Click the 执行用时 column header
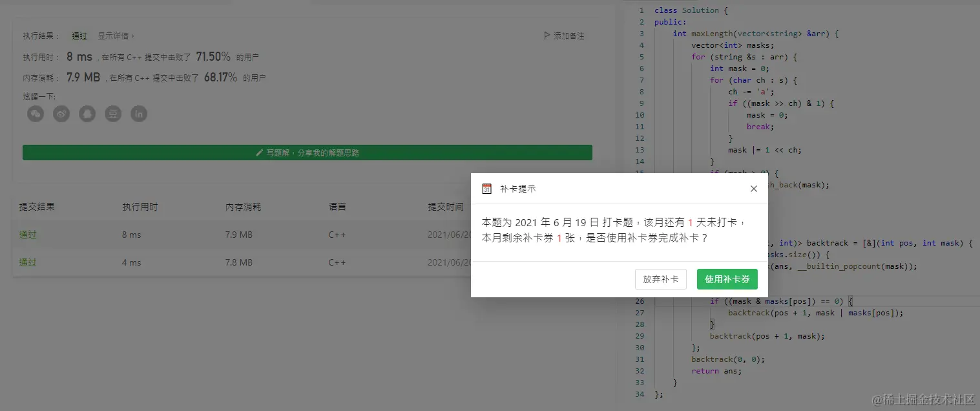The height and width of the screenshot is (411, 980). click(x=140, y=207)
